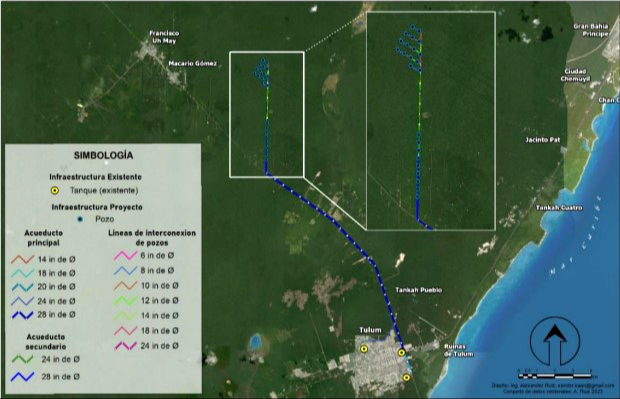Click the Macario Gómez label
The image size is (620, 399).
pyautogui.click(x=193, y=63)
